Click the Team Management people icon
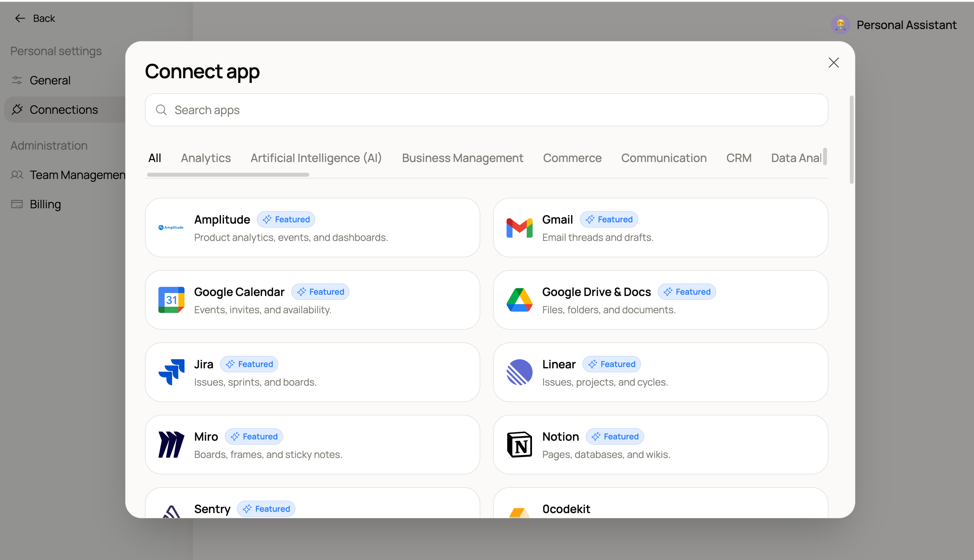Screen dimensions: 974x560 17,175
